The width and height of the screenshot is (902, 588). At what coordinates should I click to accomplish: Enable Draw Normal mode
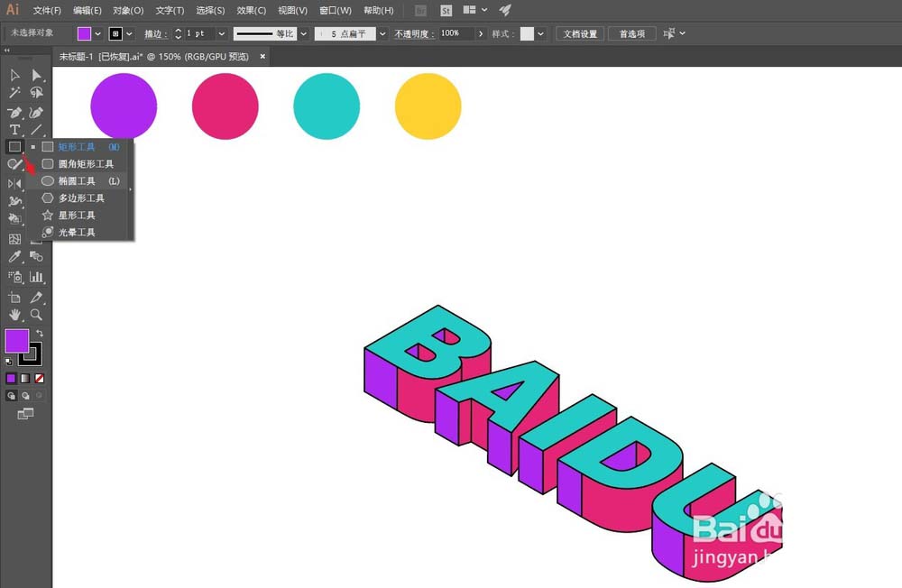[11, 395]
